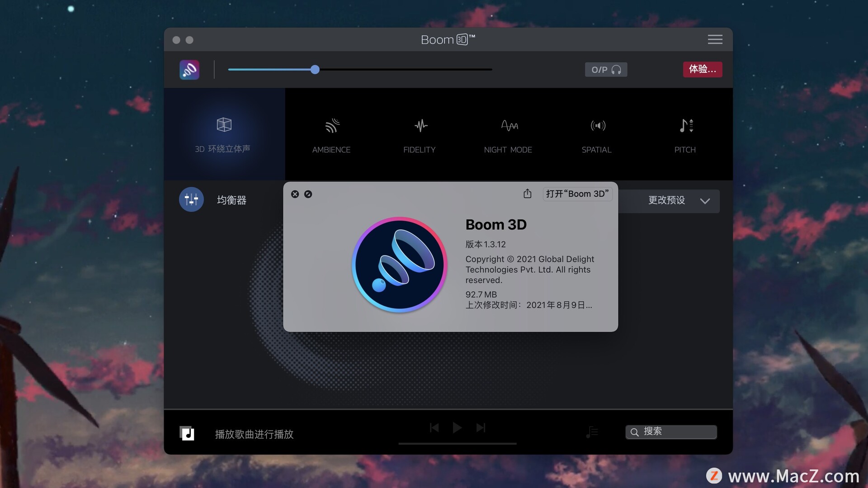Click the large Boom 3D app icon

400,265
